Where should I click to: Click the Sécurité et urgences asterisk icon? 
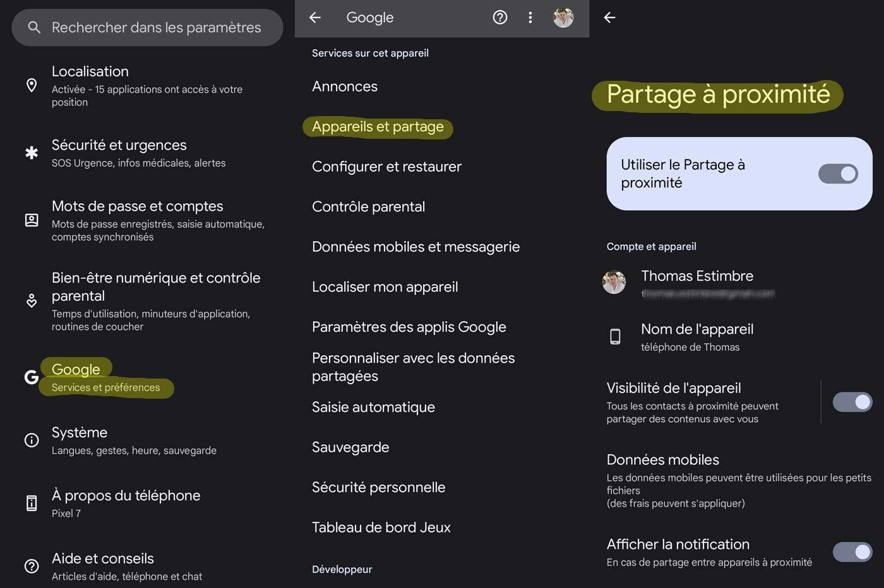click(x=32, y=153)
